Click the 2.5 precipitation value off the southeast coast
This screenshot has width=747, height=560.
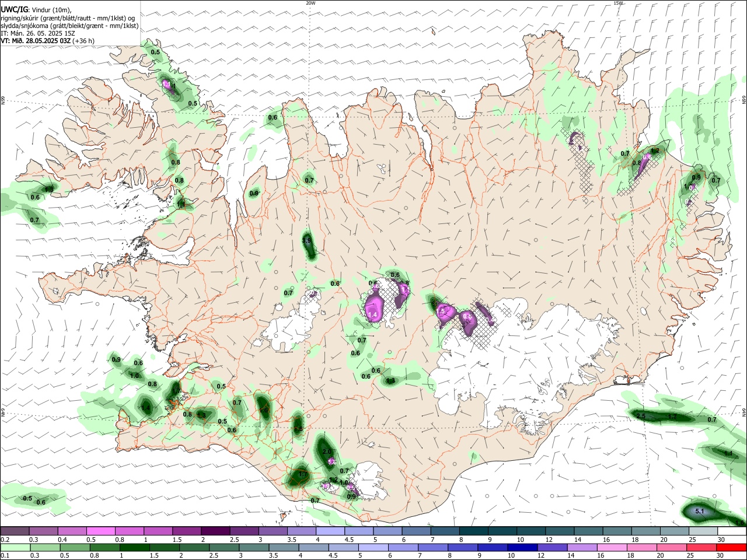pyautogui.click(x=641, y=416)
